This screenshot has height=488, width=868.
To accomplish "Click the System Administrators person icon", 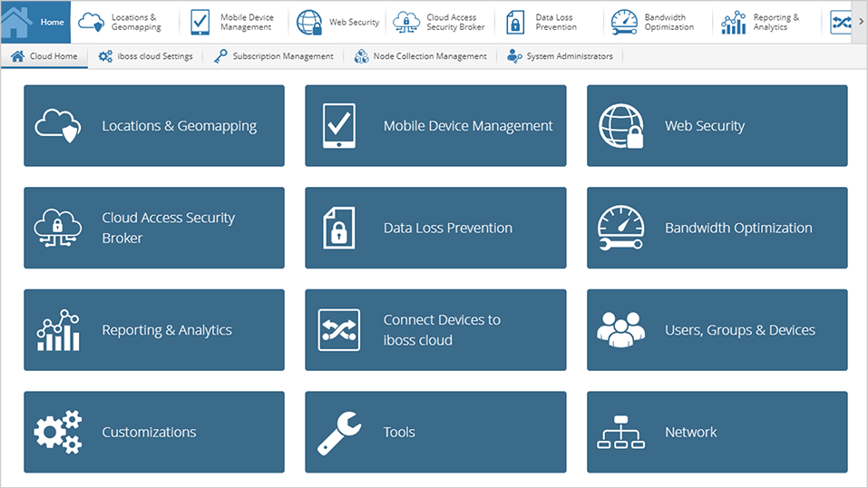I will pyautogui.click(x=514, y=56).
